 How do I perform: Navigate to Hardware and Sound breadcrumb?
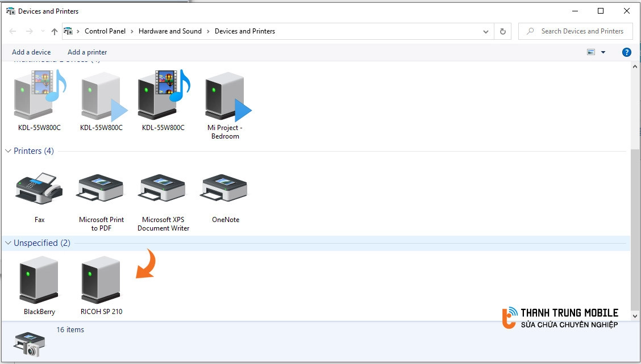(x=170, y=31)
